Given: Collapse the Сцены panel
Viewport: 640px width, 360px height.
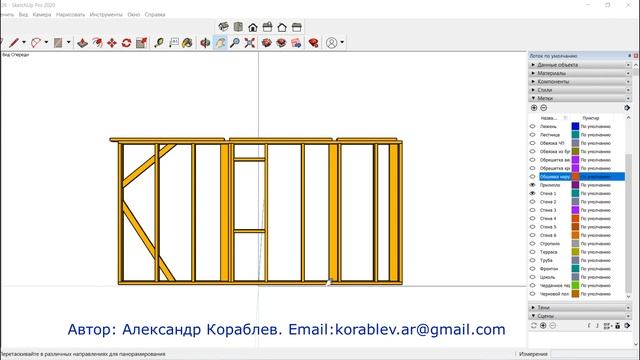Looking at the screenshot, I should [580, 316].
